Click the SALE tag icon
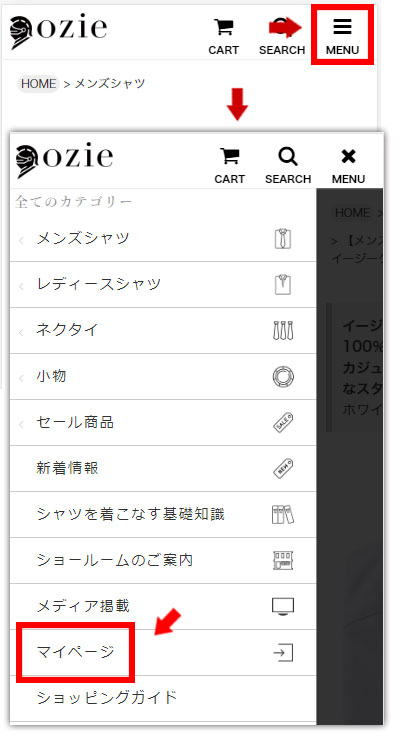This screenshot has height=740, width=400. click(283, 422)
